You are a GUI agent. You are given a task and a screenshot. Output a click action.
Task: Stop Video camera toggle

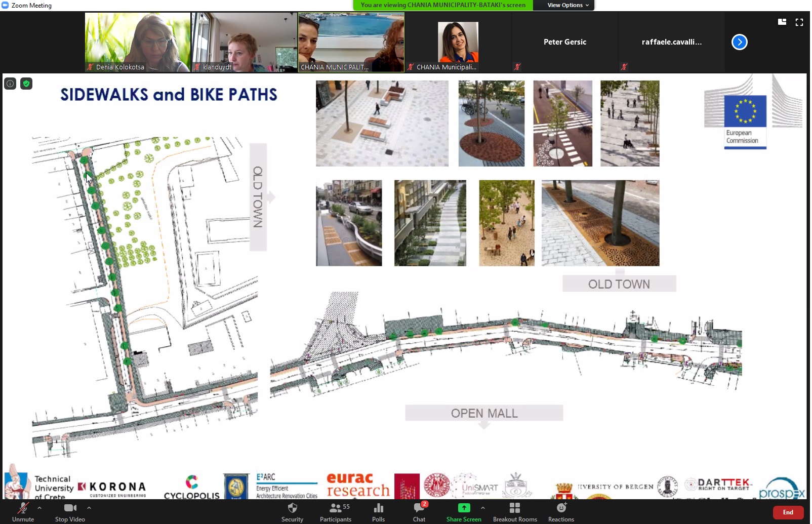(70, 509)
